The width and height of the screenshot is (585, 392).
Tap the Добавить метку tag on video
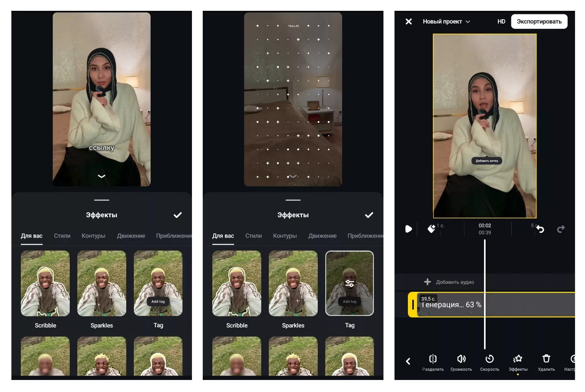point(486,161)
